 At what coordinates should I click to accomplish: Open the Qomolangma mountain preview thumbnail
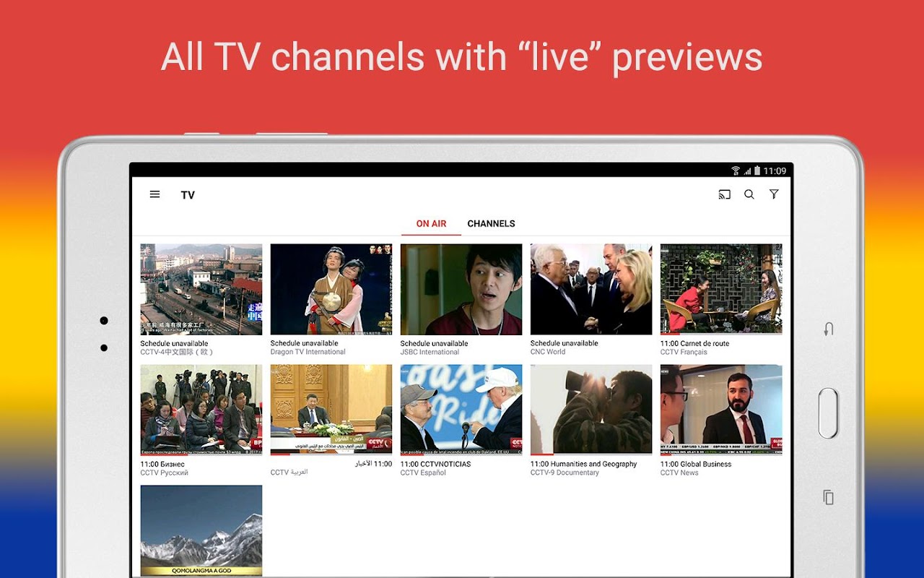(201, 530)
